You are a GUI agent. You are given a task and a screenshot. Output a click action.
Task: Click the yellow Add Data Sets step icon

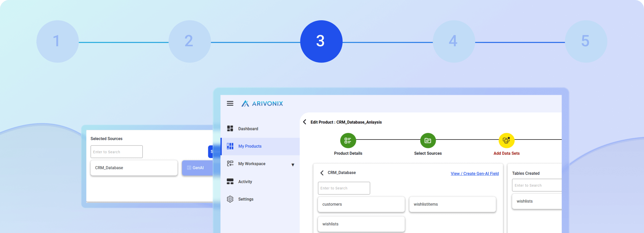[507, 140]
